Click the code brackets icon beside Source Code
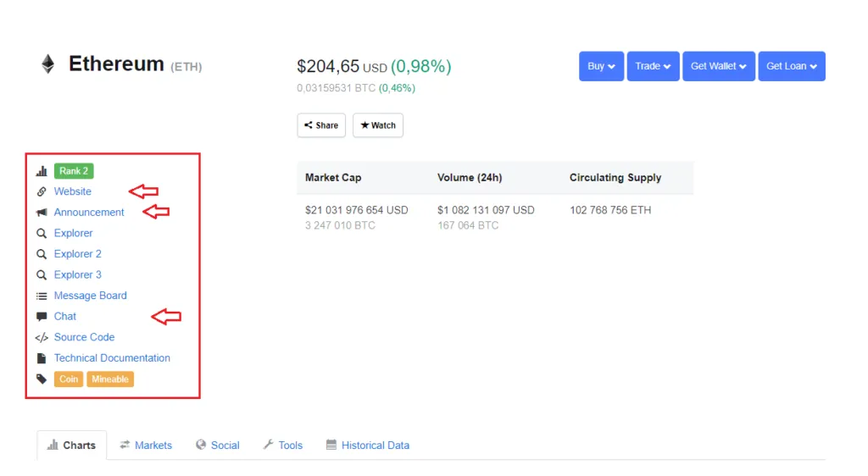 coord(42,337)
